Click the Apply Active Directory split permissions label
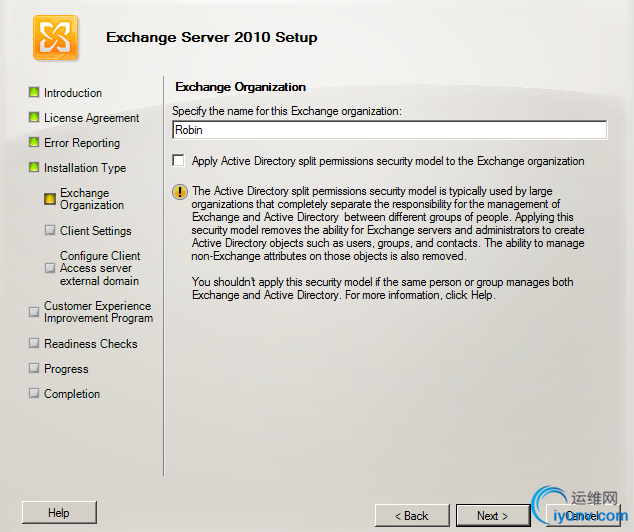This screenshot has width=634, height=532. (388, 161)
